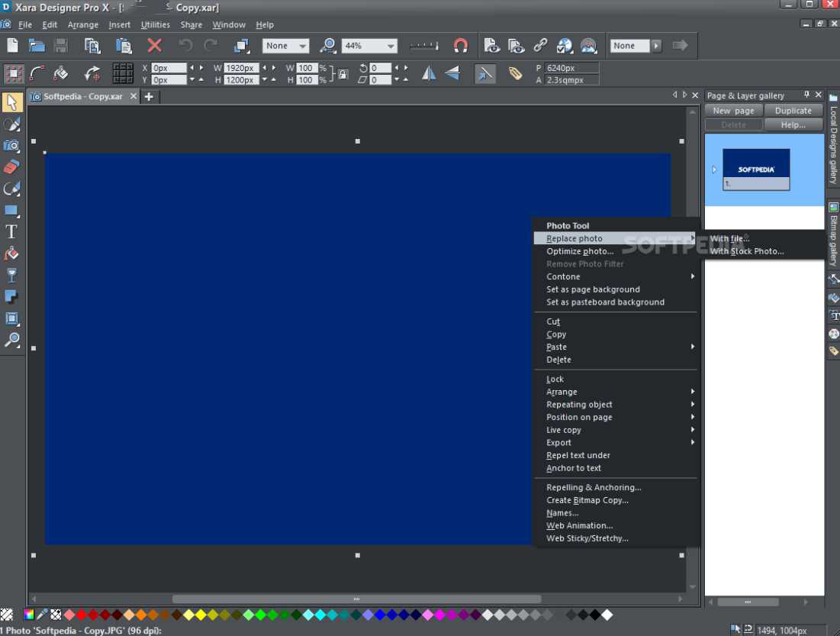Screen dimensions: 840x636
Task: Expand the Paste submenu
Action: point(615,347)
